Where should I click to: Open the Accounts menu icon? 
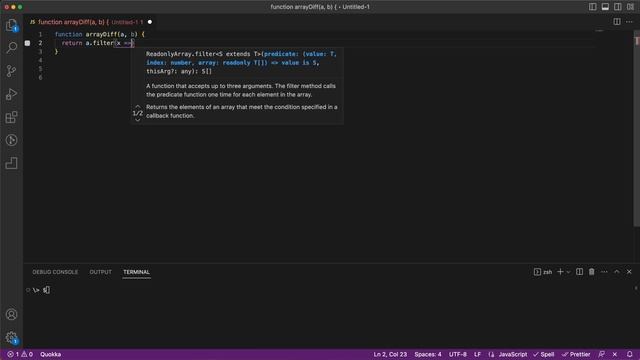[11, 314]
